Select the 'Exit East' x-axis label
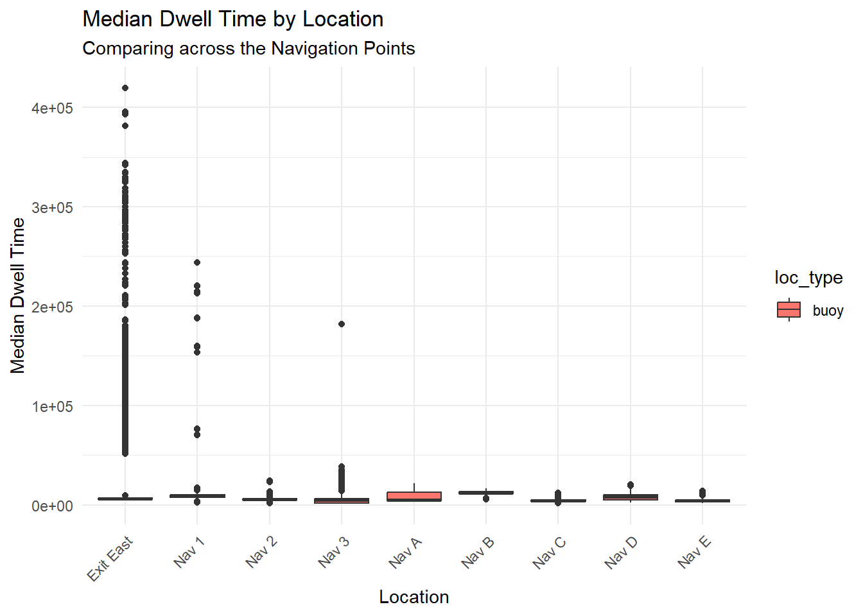This screenshot has height=616, width=863. pyautogui.click(x=110, y=558)
